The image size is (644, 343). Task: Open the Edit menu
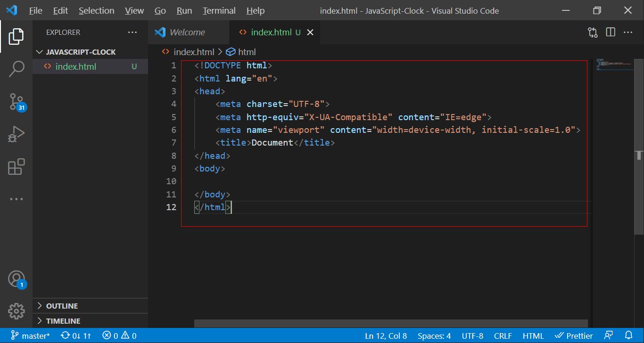coord(60,10)
